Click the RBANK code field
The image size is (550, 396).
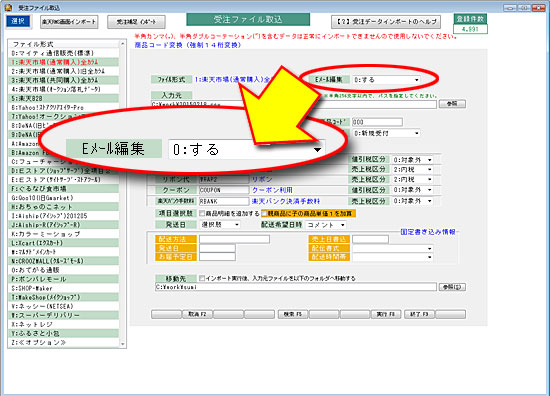(224, 201)
